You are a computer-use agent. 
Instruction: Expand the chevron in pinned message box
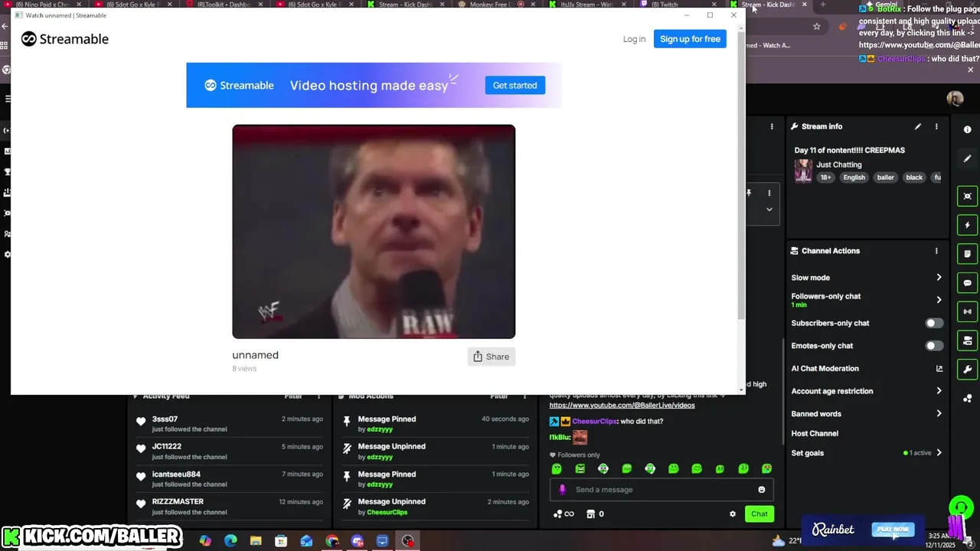point(769,209)
